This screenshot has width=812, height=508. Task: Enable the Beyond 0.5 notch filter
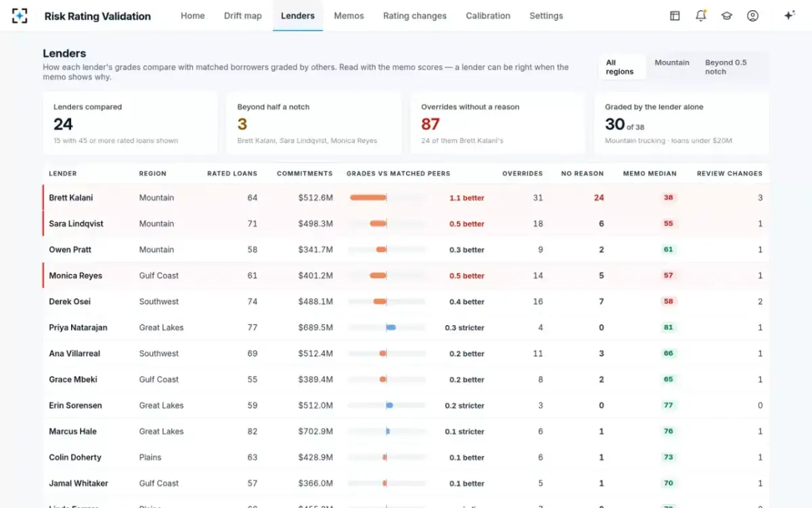tap(732, 67)
